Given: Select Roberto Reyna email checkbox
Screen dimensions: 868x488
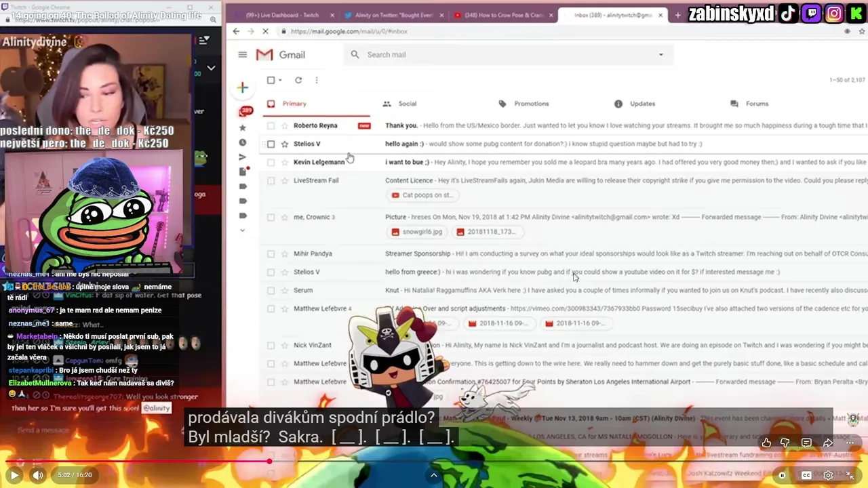Looking at the screenshot, I should point(271,125).
